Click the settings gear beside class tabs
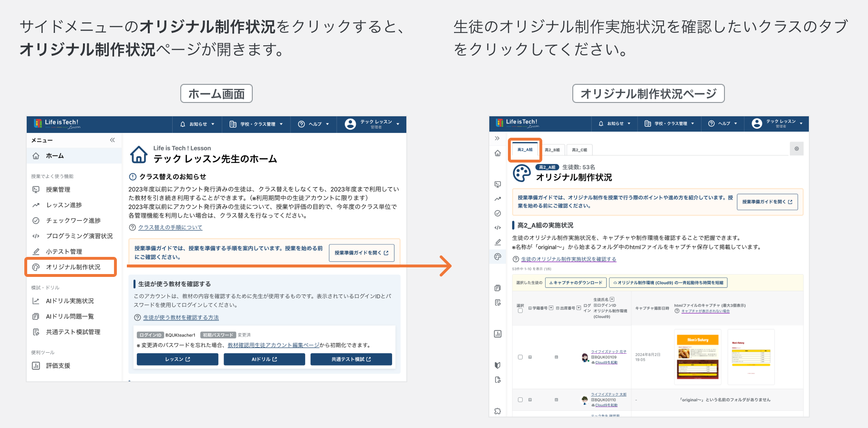 [x=796, y=149]
